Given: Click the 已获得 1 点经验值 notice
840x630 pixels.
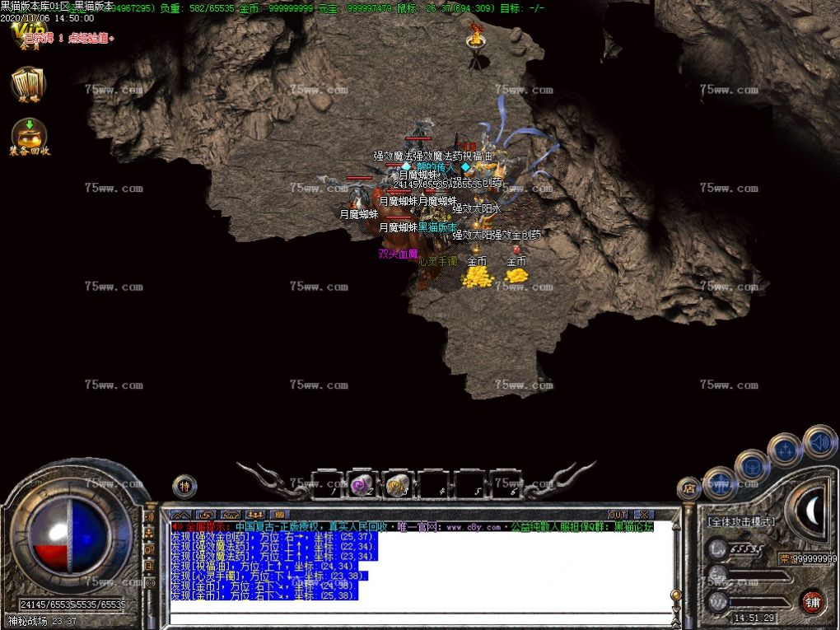Looking at the screenshot, I should (68, 38).
